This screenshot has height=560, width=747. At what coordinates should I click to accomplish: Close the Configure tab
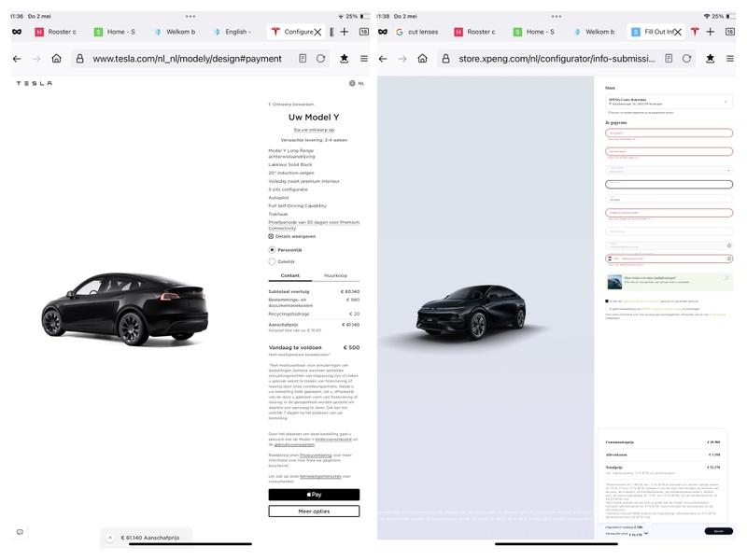tap(317, 32)
